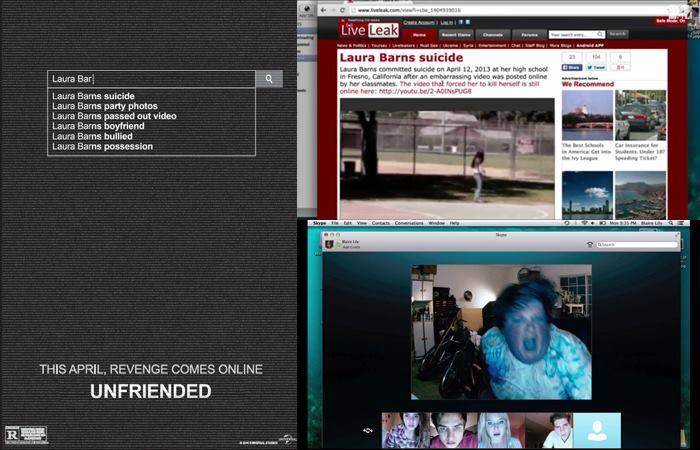The image size is (700, 450).
Task: Select the blank avatar caller thumbnail
Action: tap(597, 430)
